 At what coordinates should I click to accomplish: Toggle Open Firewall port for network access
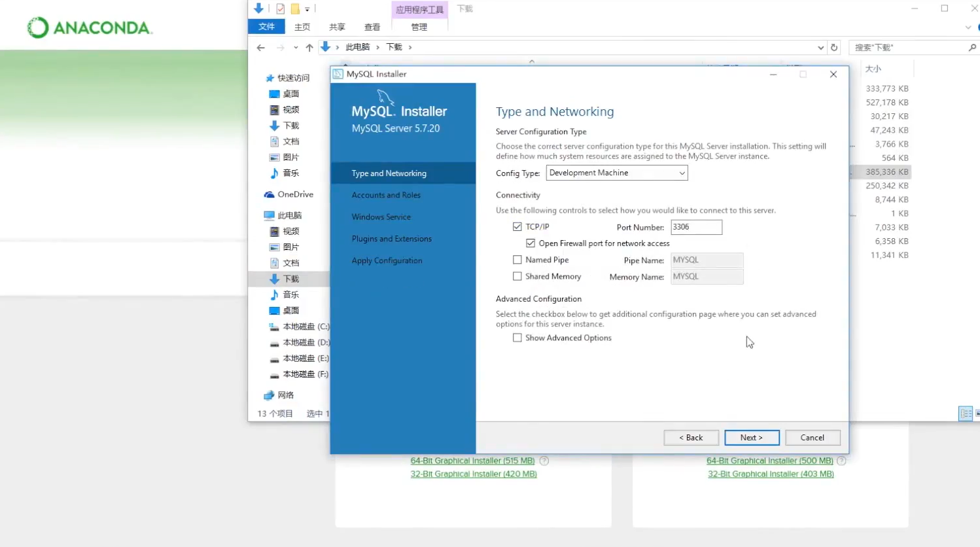pos(531,243)
